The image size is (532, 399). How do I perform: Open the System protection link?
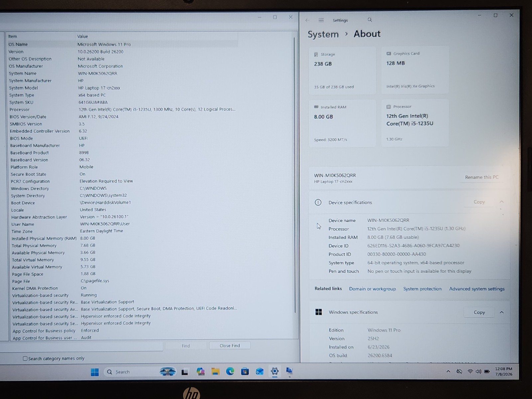pyautogui.click(x=422, y=289)
